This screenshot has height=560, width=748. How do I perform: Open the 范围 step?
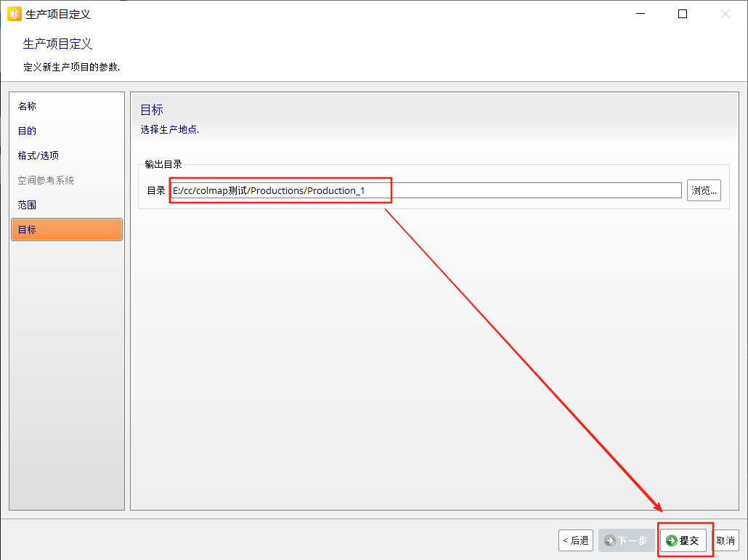pyautogui.click(x=27, y=205)
